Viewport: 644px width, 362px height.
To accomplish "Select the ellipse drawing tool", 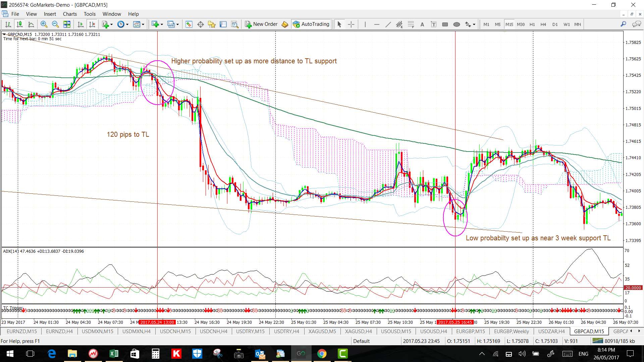I will tap(457, 24).
